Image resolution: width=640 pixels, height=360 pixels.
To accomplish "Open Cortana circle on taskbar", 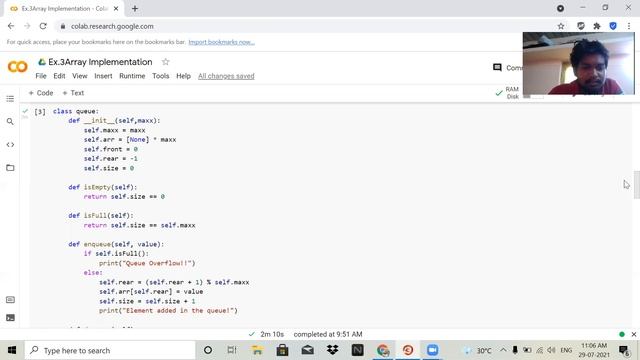I will tap(208, 350).
